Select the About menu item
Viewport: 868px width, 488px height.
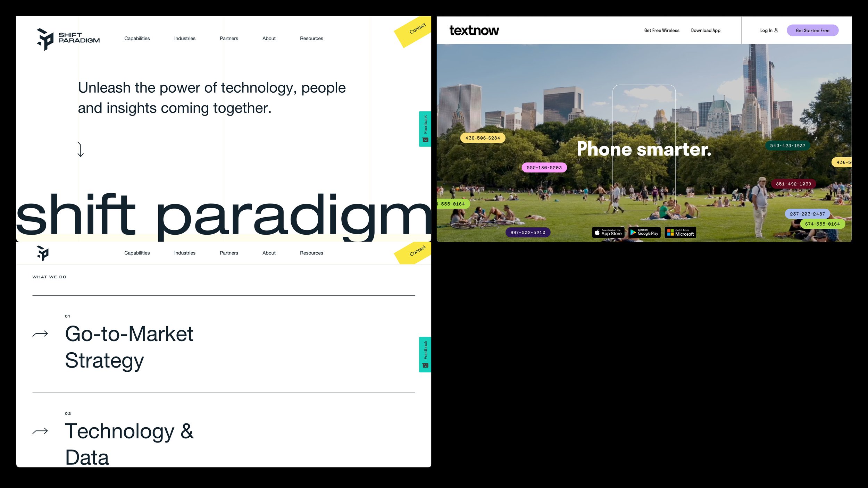[x=269, y=38]
